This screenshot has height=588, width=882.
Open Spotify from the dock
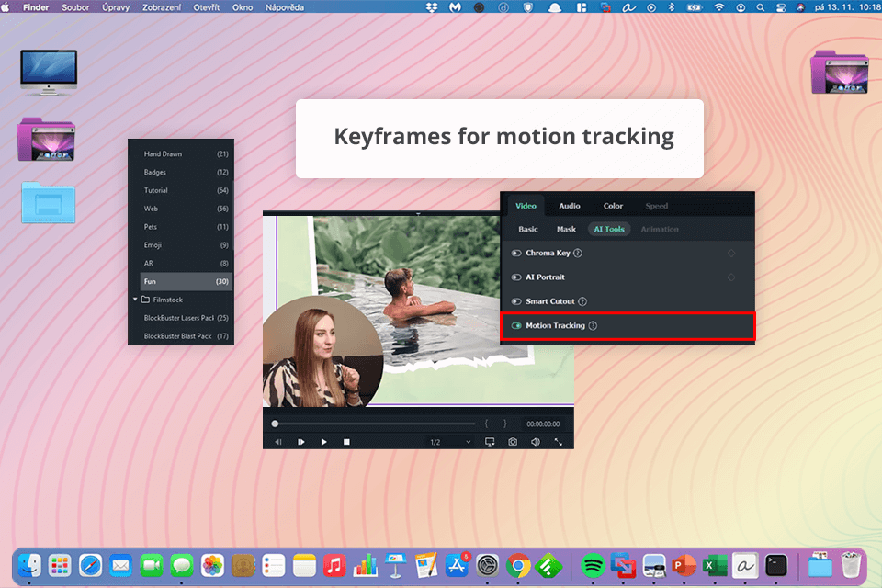tap(593, 566)
